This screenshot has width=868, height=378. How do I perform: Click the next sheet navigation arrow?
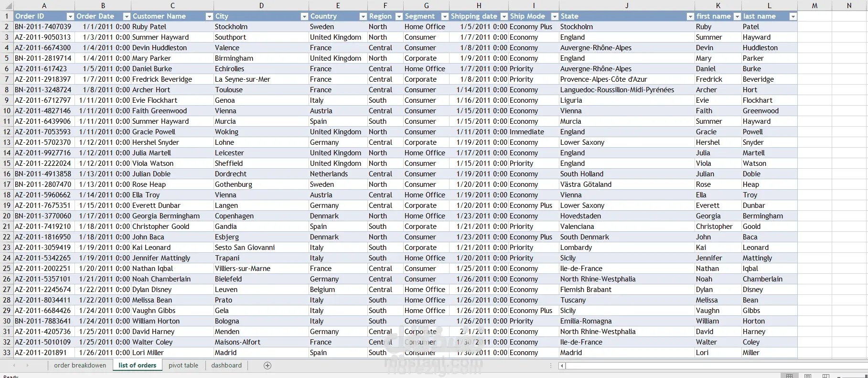pyautogui.click(x=27, y=365)
